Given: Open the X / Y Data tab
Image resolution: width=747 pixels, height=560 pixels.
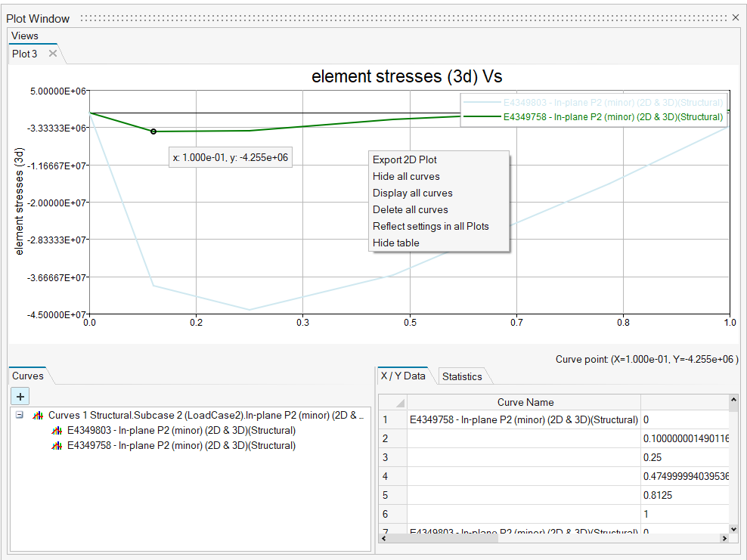Looking at the screenshot, I should 403,376.
